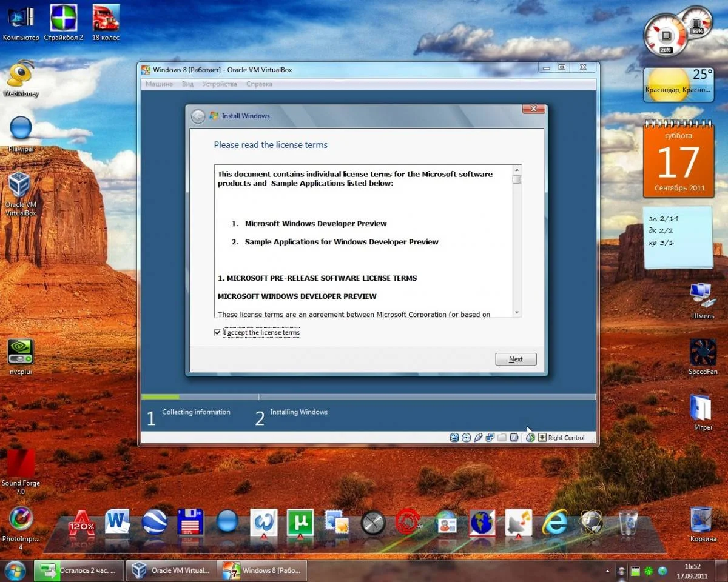728x582 pixels.
Task: Switch to the Windows 8 [Работает] taskbar button
Action: pos(261,570)
